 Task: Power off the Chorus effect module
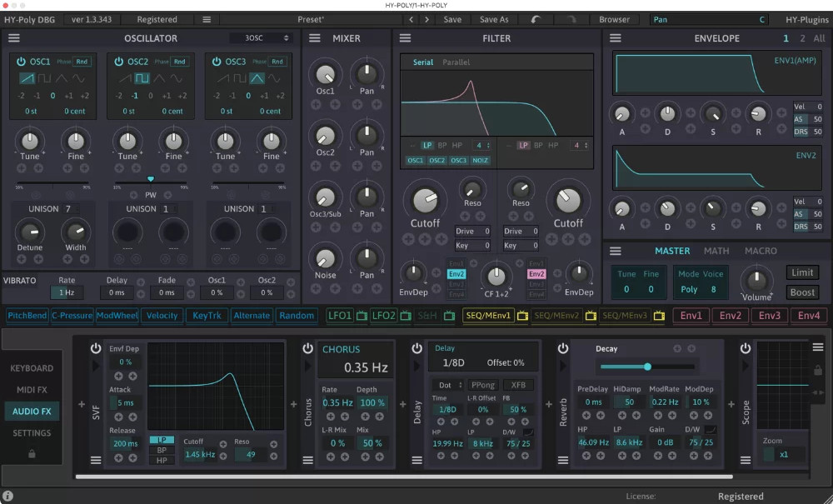[x=308, y=348]
